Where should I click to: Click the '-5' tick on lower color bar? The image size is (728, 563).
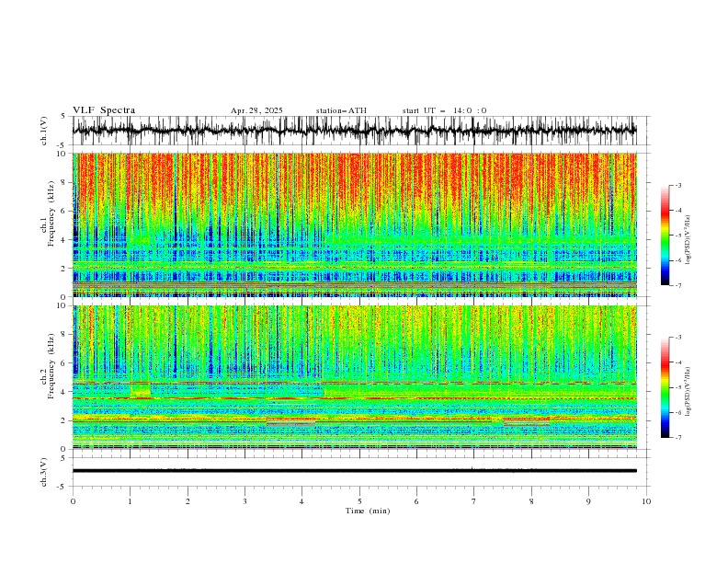tap(678, 387)
